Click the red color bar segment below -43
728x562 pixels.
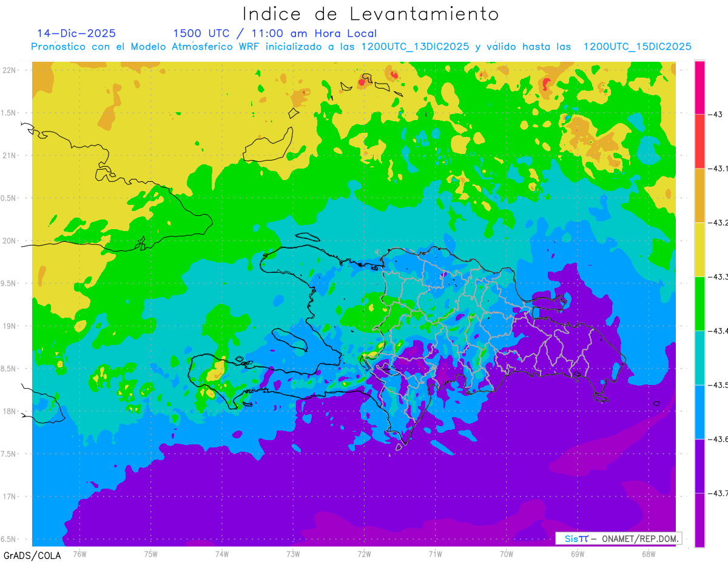[x=699, y=141]
